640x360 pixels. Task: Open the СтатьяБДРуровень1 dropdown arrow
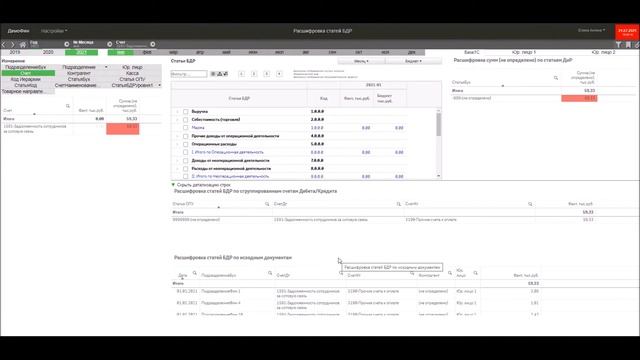coord(159,85)
